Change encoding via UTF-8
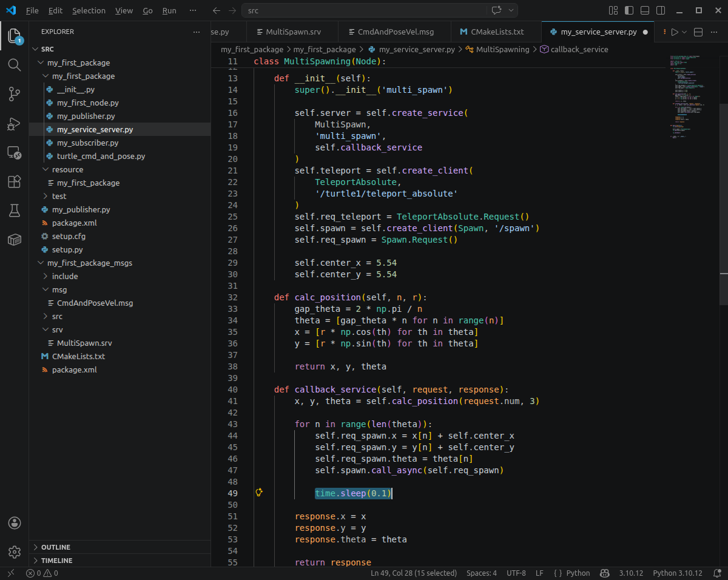Viewport: 728px width, 580px height. (x=516, y=573)
